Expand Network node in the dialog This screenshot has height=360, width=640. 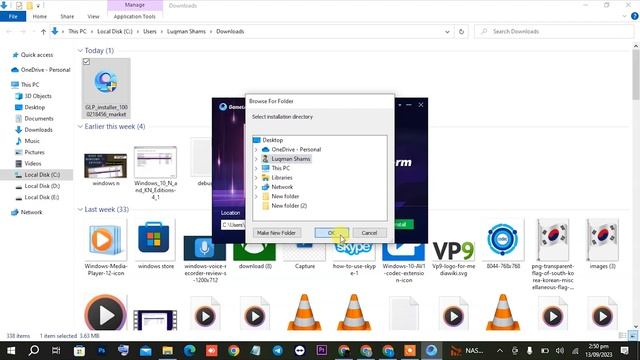coord(256,187)
